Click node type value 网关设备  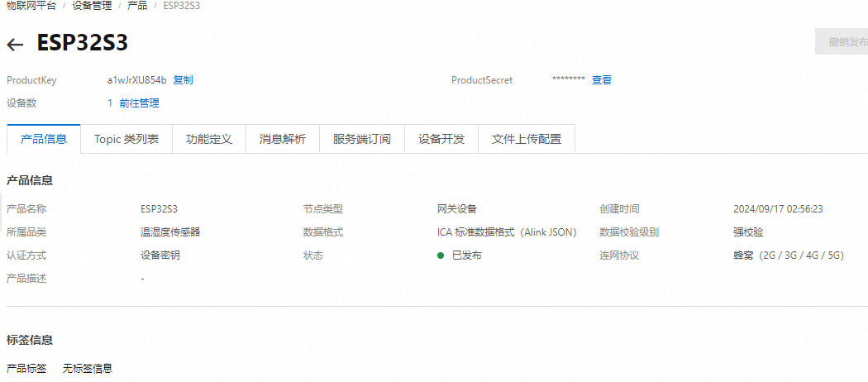pos(457,209)
